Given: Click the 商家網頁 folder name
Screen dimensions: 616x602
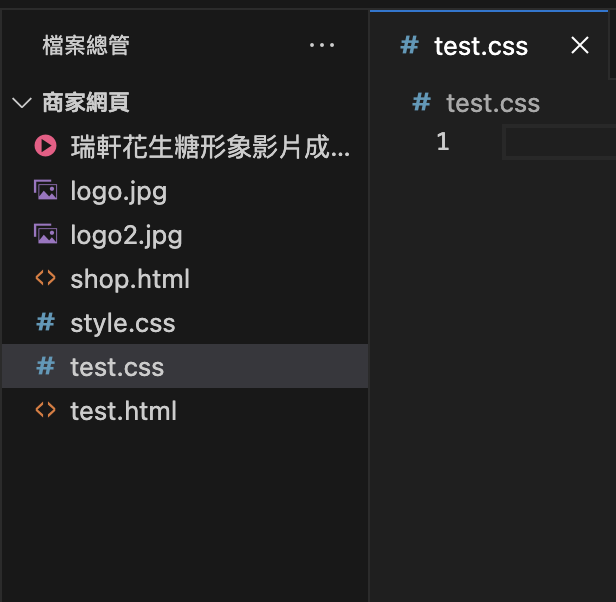Looking at the screenshot, I should tap(86, 103).
